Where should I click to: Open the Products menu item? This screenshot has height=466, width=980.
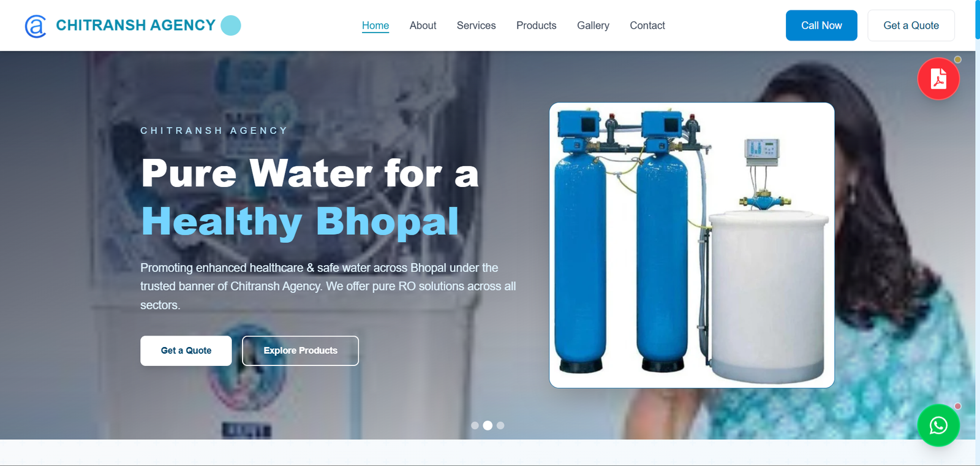point(537,26)
